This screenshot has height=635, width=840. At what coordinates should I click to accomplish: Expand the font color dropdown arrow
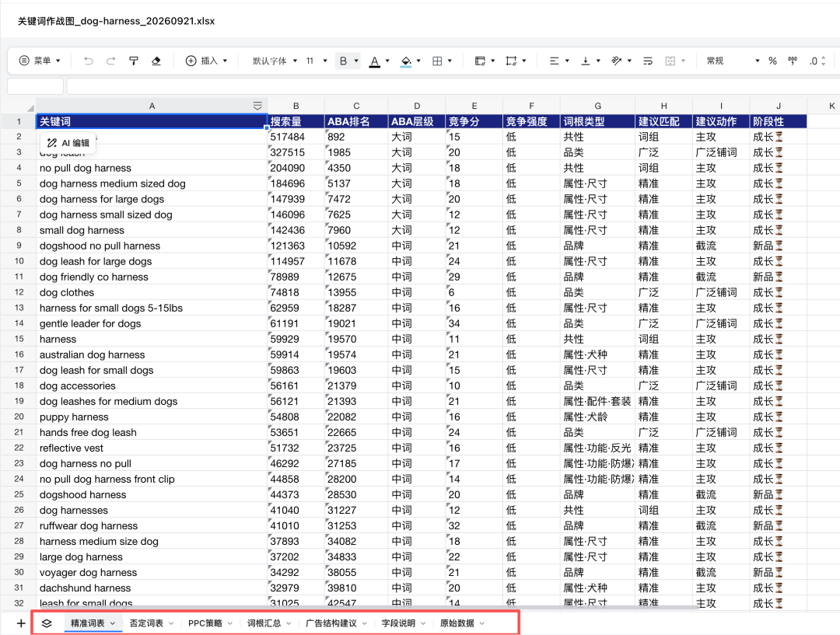[x=387, y=61]
